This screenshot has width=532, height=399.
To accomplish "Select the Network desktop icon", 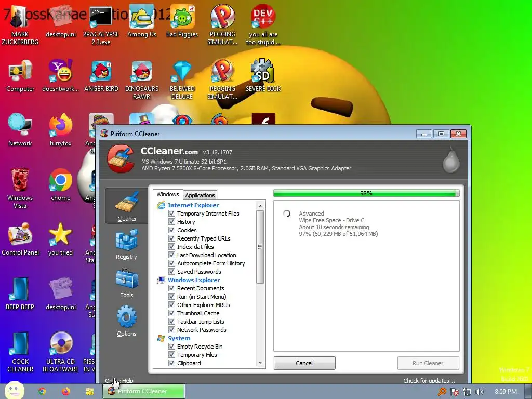I will click(x=20, y=130).
